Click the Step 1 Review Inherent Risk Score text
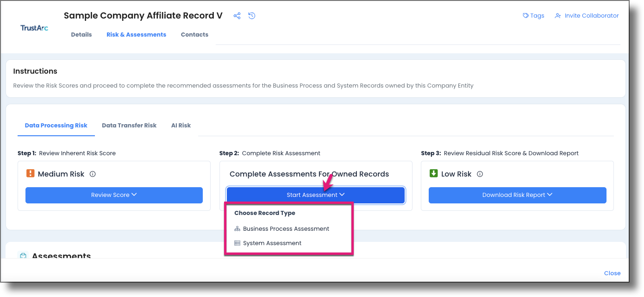This screenshot has width=644, height=297. coord(67,153)
